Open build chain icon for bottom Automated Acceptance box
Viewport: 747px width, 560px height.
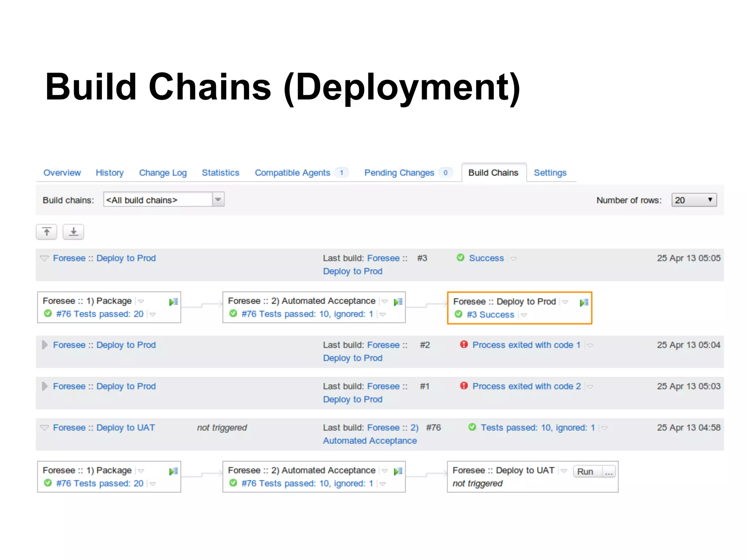[398, 471]
